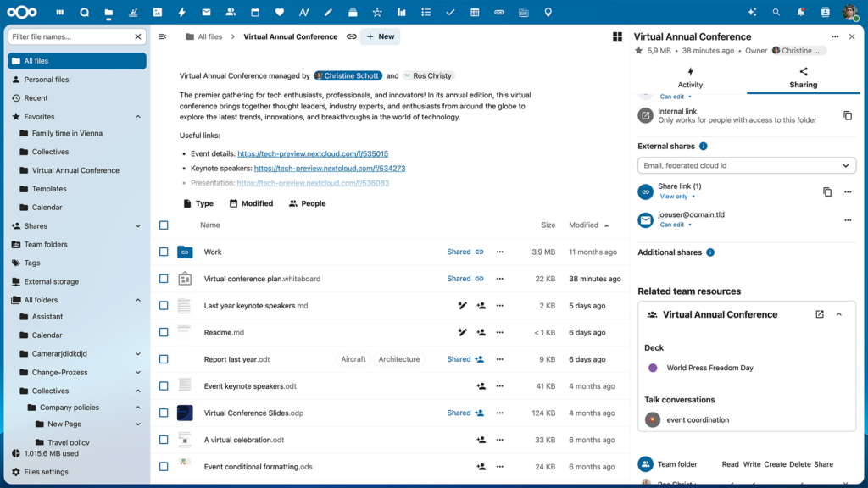Select the checkbox for Readme.md

tap(164, 332)
